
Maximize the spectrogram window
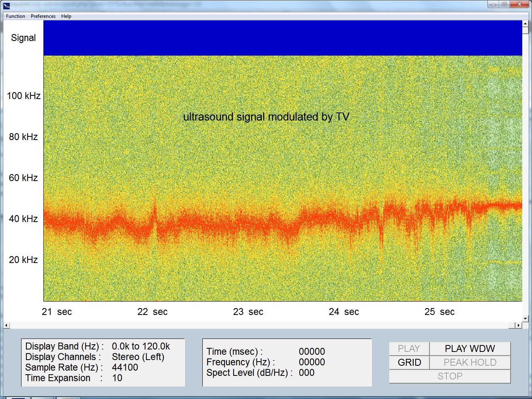(x=504, y=4)
